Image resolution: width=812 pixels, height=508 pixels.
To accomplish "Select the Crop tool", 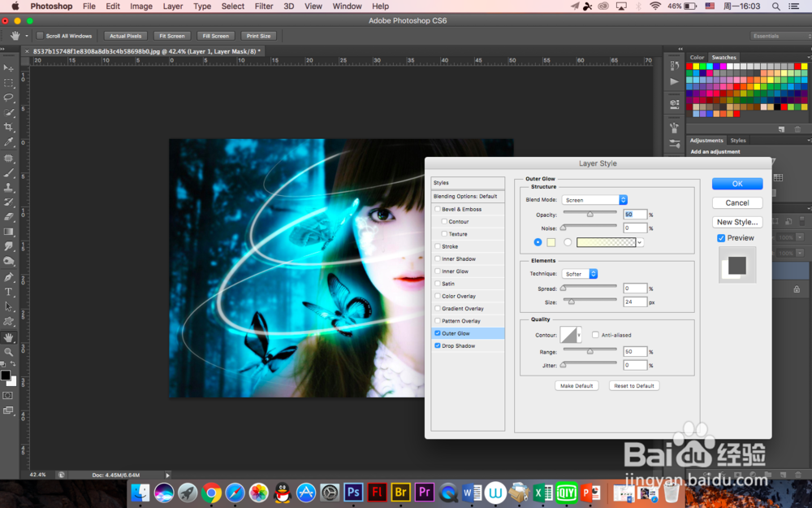I will 9,128.
